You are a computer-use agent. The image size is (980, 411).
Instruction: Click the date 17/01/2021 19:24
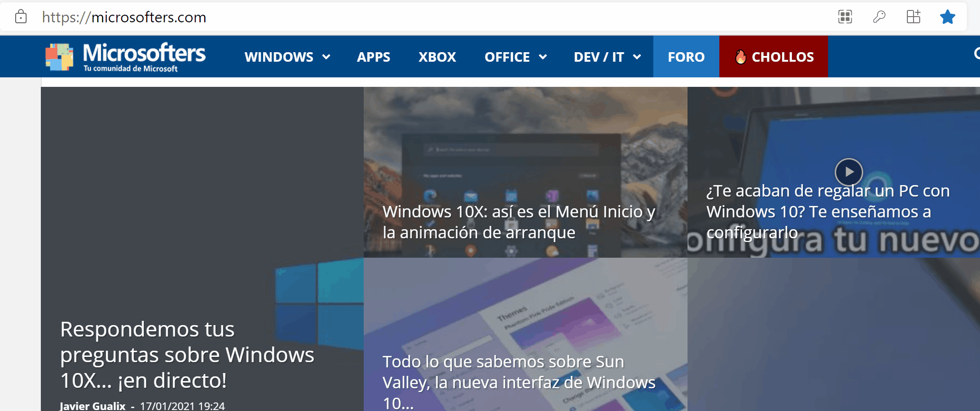[x=182, y=406]
